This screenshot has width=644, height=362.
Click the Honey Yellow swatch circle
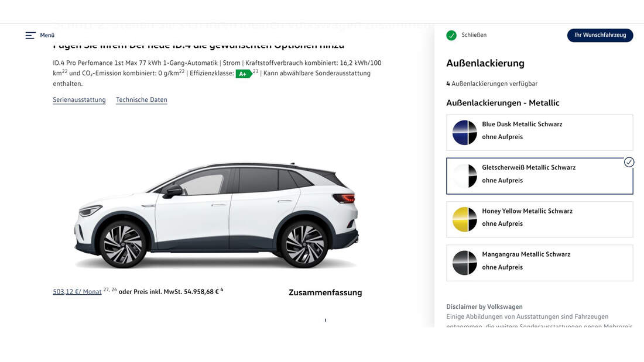click(464, 219)
